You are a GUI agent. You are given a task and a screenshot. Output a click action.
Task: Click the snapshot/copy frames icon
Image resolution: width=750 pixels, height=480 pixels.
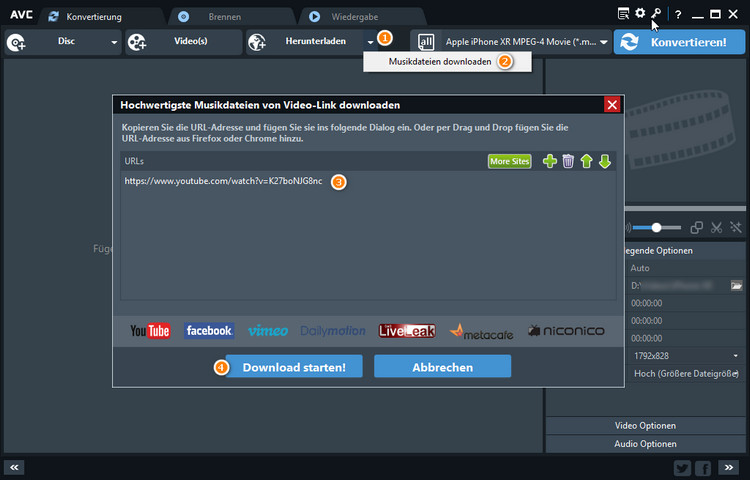click(696, 228)
